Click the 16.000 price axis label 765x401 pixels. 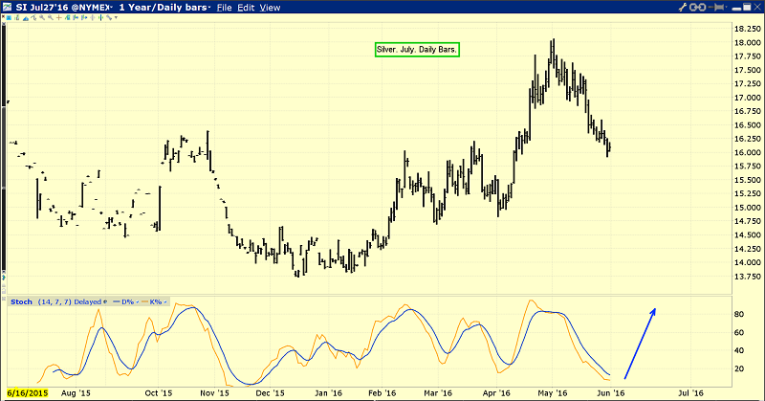click(747, 152)
